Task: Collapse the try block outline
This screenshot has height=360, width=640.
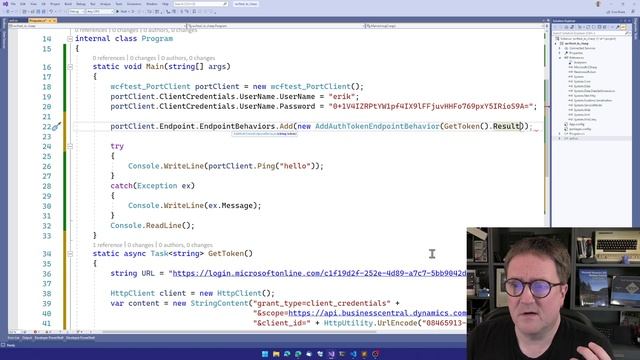Action: click(x=70, y=146)
